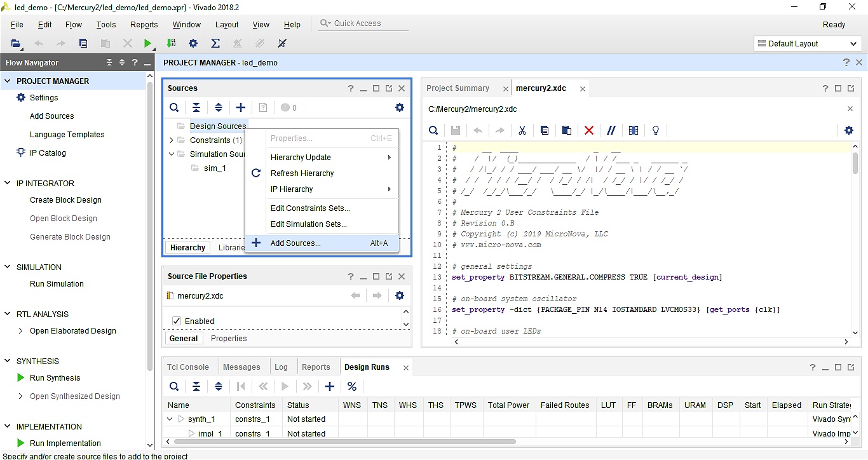Open Settings gear in main toolbar
Image resolution: width=868 pixels, height=460 pixels.
(x=193, y=43)
